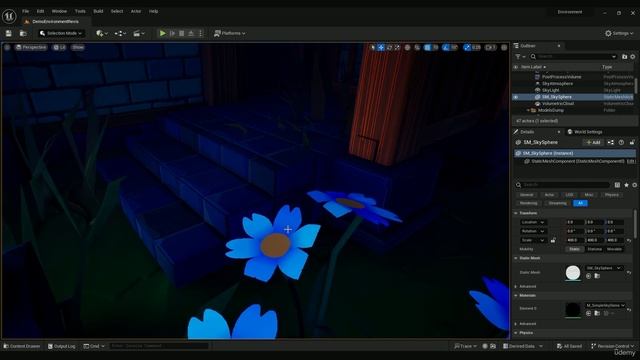Screen dimensions: 640x360
Task: Select VolumetricCloud in the Outliner
Action: pyautogui.click(x=558, y=104)
